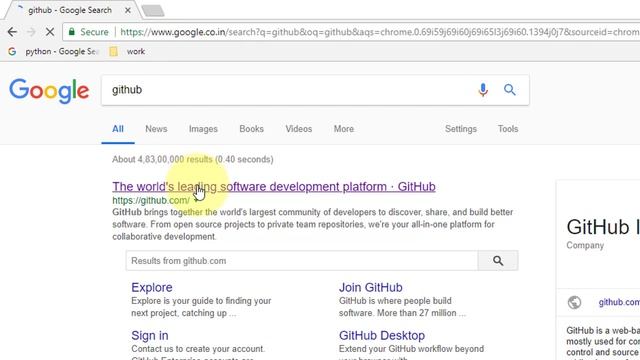Open python - Google Search bookmark
This screenshot has height=360, width=640.
(x=53, y=51)
